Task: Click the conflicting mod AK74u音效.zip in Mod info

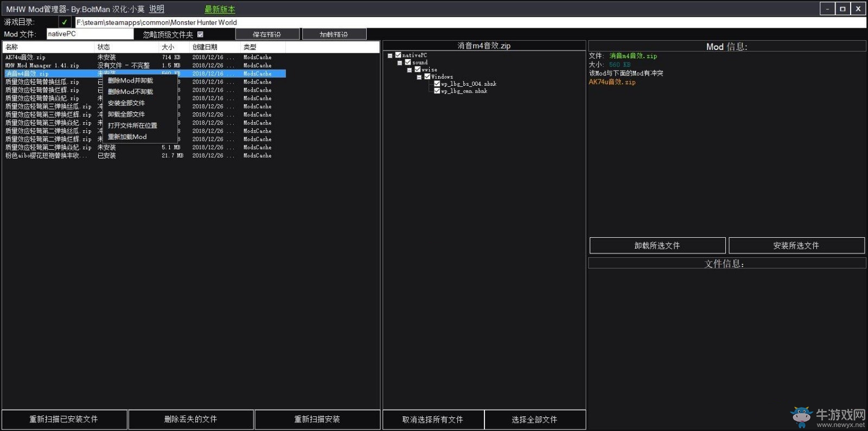Action: coord(612,82)
